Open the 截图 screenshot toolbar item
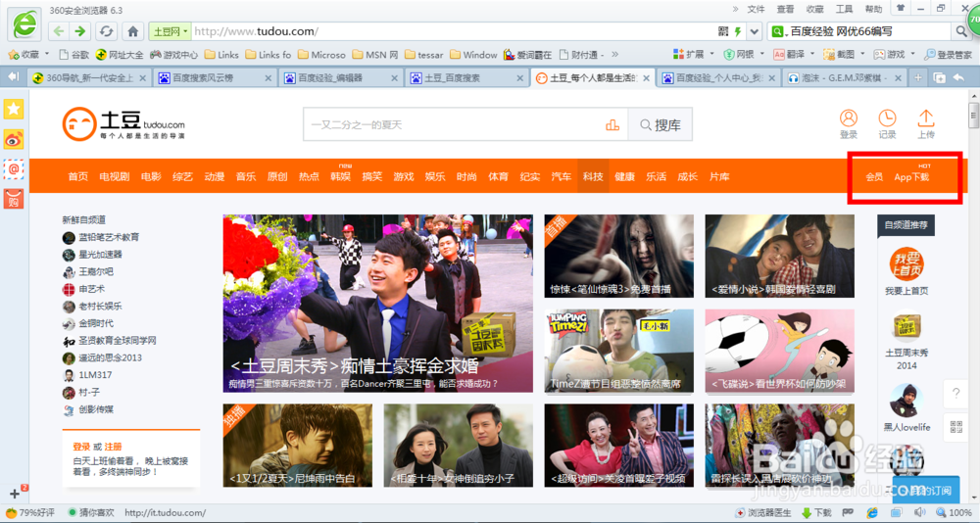Image resolution: width=980 pixels, height=523 pixels. click(x=841, y=55)
